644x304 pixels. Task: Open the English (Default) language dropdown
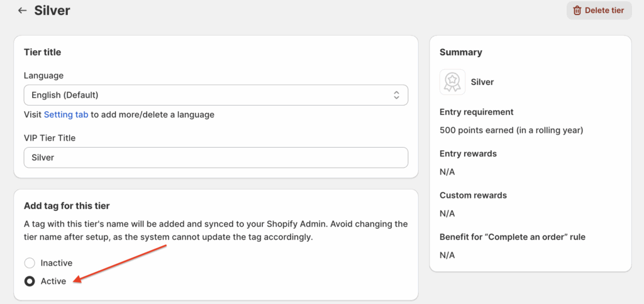tap(215, 95)
